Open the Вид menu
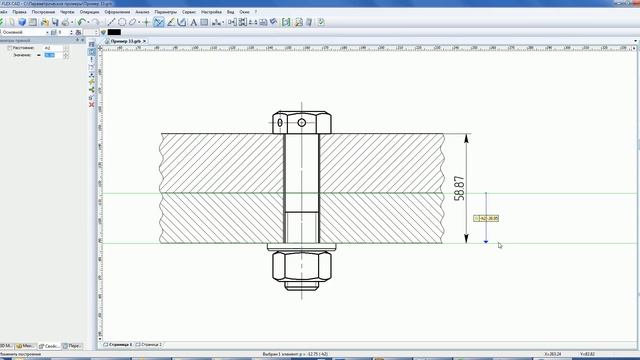 (x=231, y=12)
